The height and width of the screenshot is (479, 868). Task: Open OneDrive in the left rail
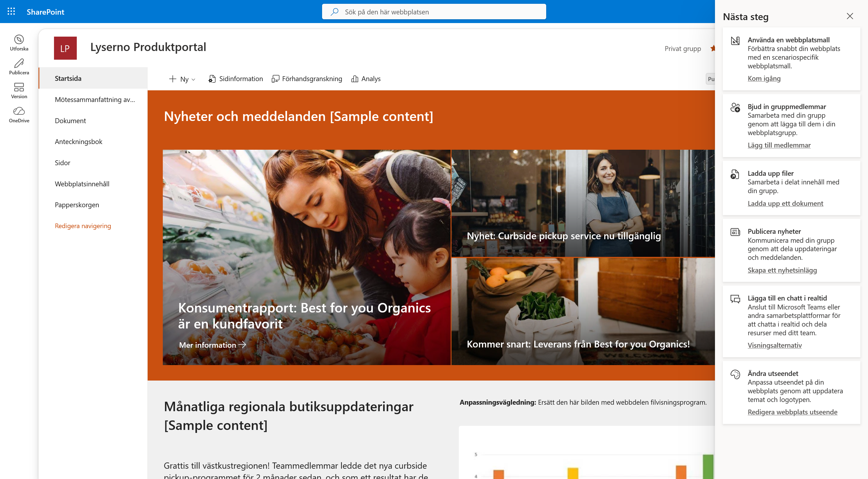(x=19, y=114)
